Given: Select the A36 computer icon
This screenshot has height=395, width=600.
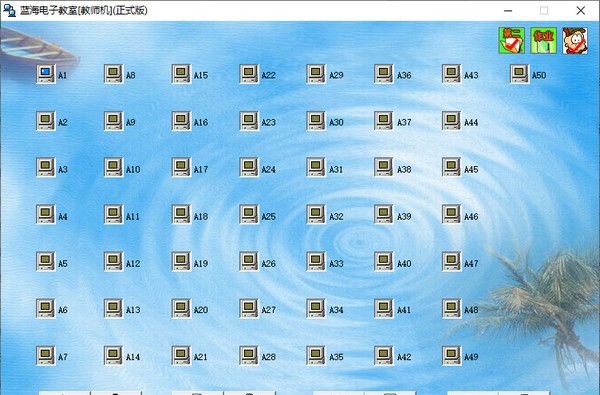Looking at the screenshot, I should [384, 74].
